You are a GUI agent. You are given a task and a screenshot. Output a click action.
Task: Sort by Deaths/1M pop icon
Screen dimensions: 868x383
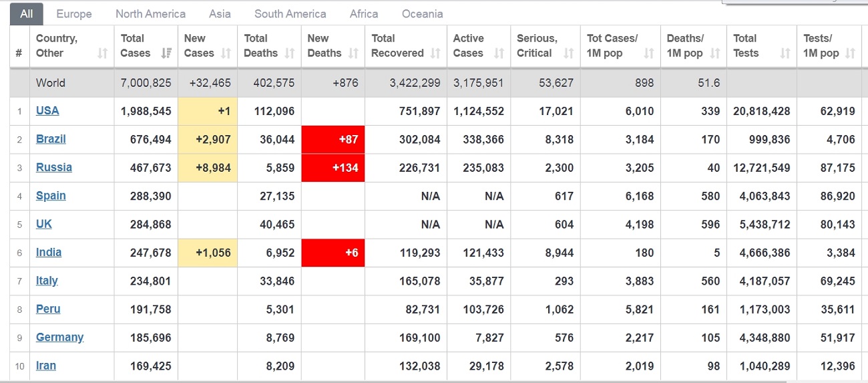[715, 53]
